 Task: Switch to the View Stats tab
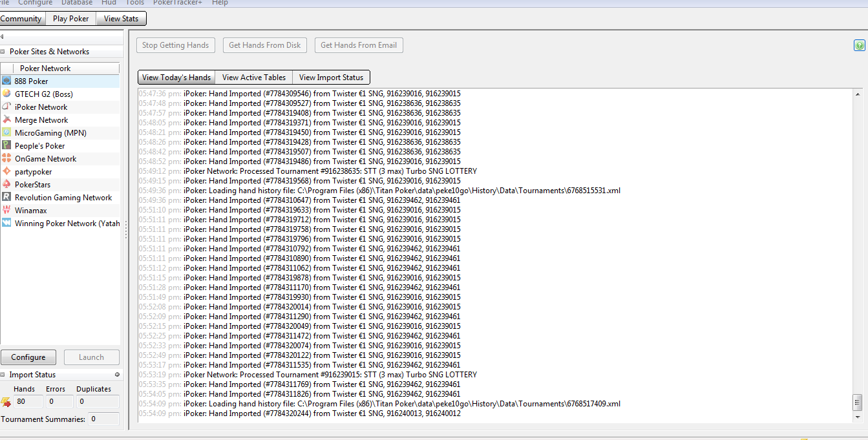[x=122, y=19]
